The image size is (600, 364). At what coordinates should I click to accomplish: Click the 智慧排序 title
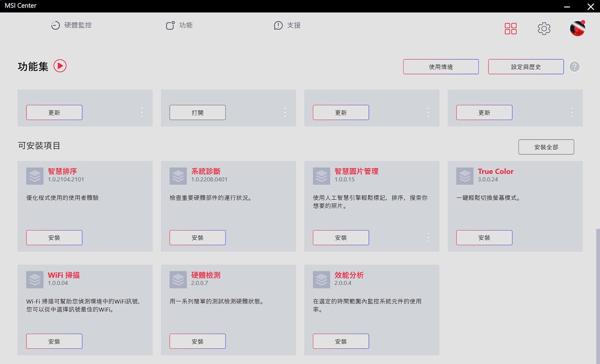coord(62,171)
